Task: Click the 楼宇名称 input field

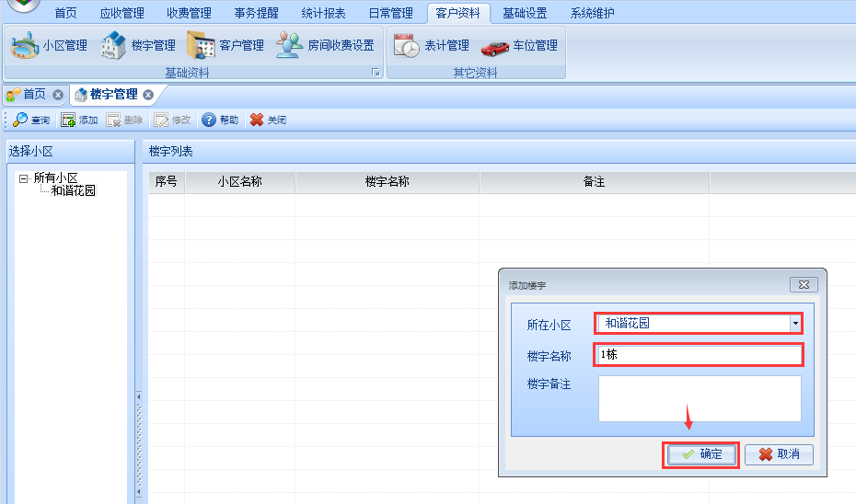Action: tap(699, 355)
